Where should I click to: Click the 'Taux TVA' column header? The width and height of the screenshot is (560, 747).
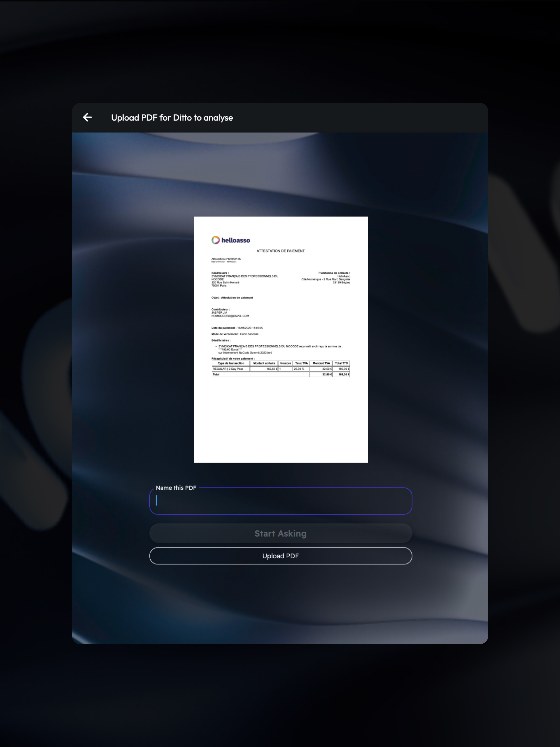(x=301, y=363)
